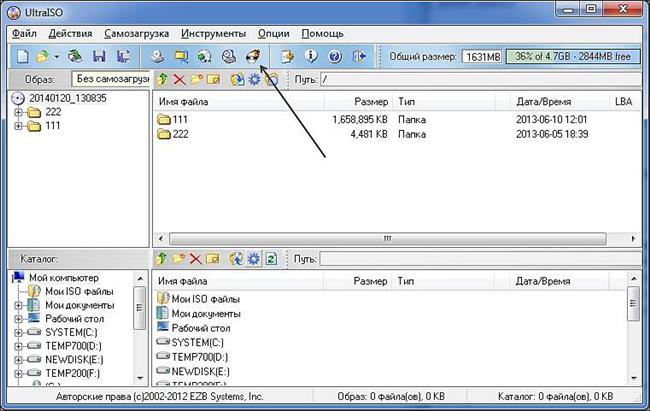Screen dimensions: 650x411
Task: Click the Open CD/DVD icon in the toolbar
Action: click(x=75, y=56)
